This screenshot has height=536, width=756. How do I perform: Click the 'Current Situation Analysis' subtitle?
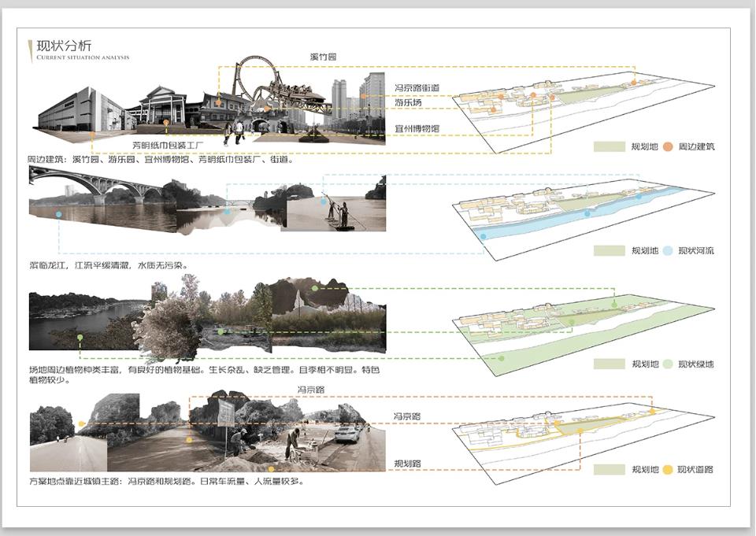[83, 57]
